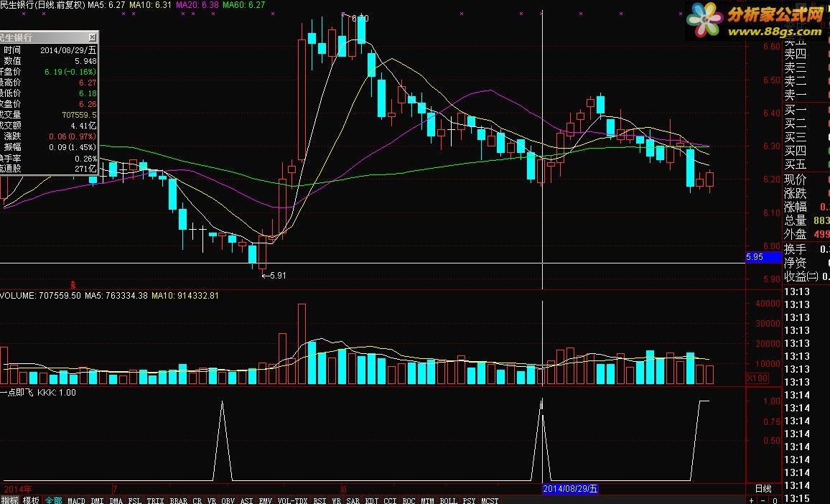Select the EMV indicator tab
The width and height of the screenshot is (830, 504).
pyautogui.click(x=265, y=500)
